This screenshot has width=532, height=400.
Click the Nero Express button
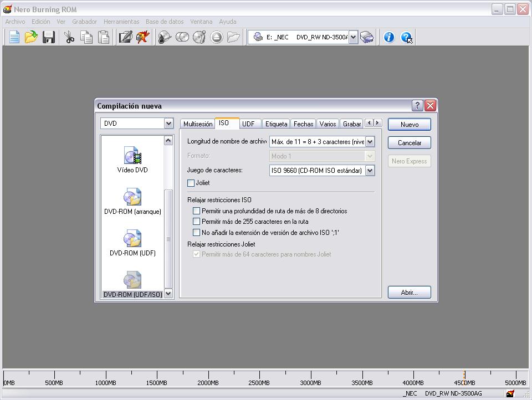(x=410, y=161)
